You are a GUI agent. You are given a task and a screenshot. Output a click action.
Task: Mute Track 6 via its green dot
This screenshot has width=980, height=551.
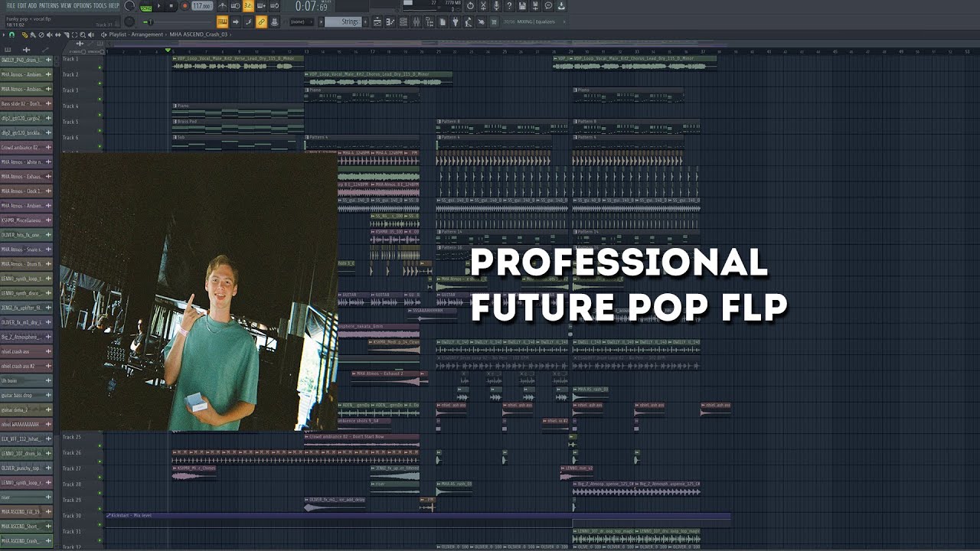(100, 145)
